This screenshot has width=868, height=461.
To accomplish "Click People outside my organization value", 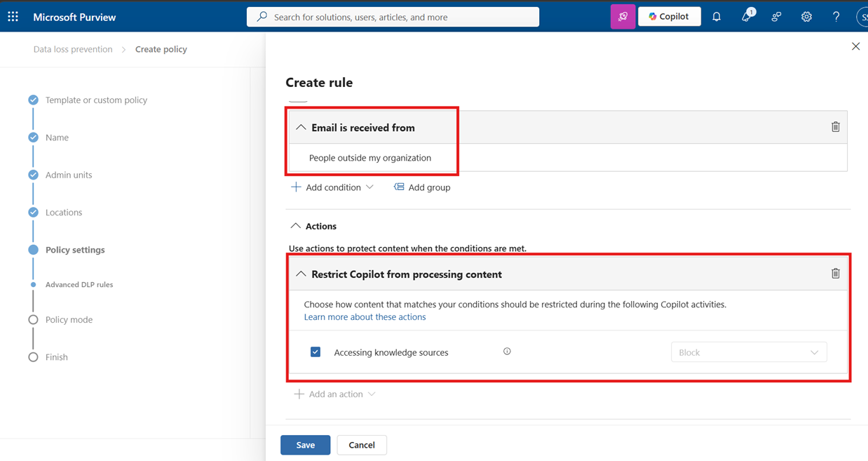I will [370, 158].
